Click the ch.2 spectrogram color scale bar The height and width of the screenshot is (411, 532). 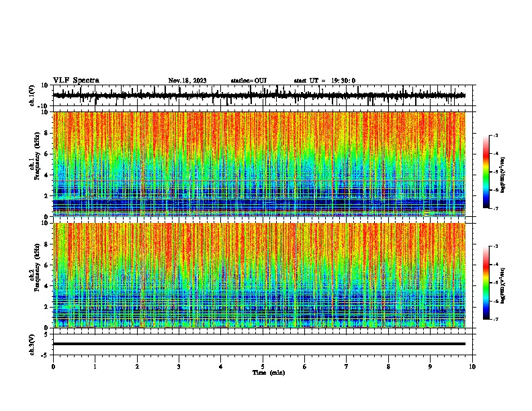point(486,283)
